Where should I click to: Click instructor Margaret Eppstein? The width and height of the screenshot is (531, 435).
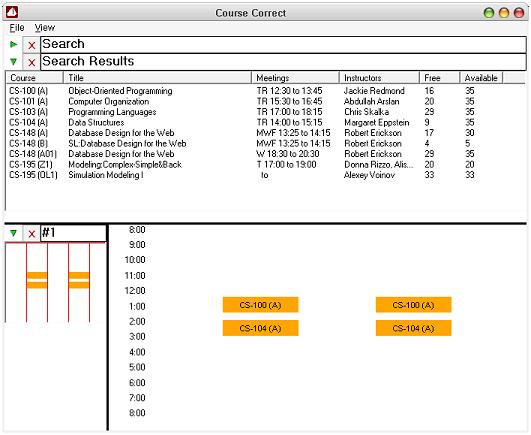click(x=377, y=123)
